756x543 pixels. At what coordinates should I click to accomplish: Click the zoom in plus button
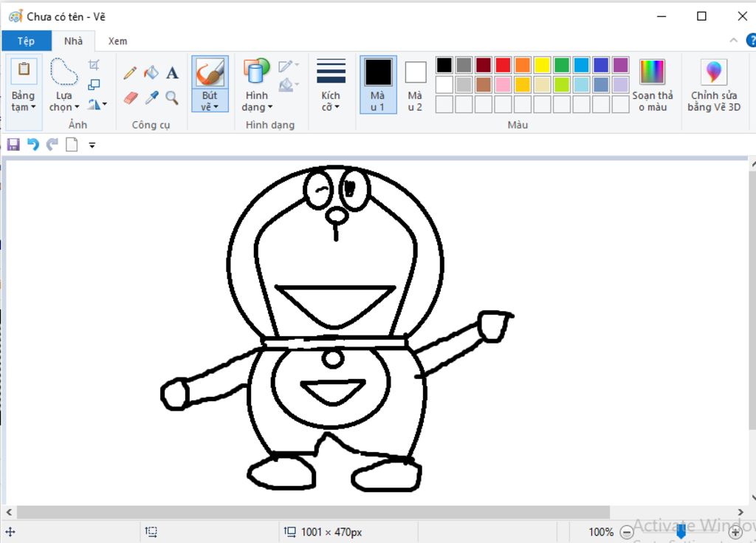pyautogui.click(x=735, y=533)
